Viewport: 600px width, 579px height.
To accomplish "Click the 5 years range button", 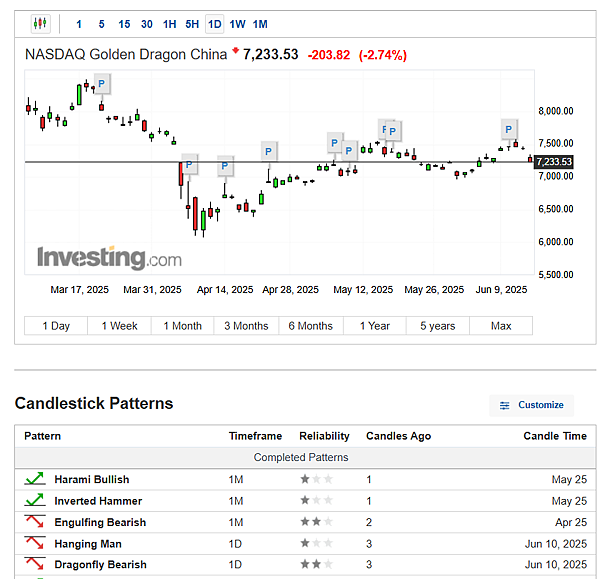I will [438, 326].
